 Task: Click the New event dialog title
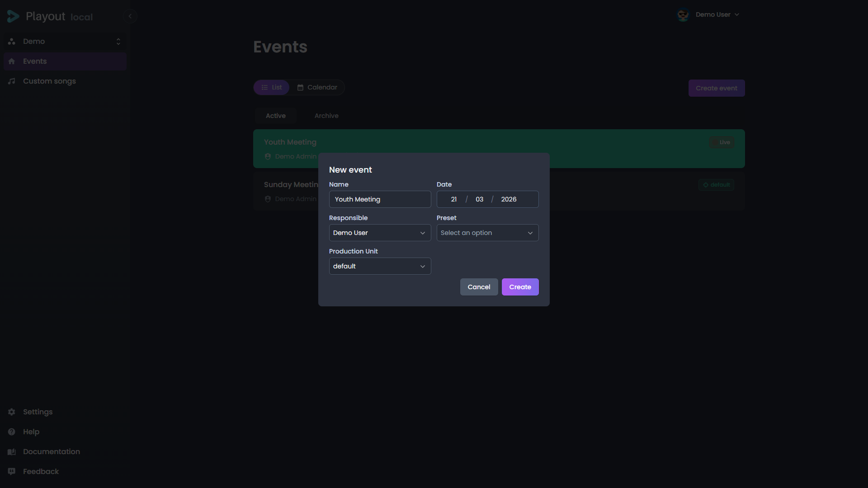click(350, 170)
